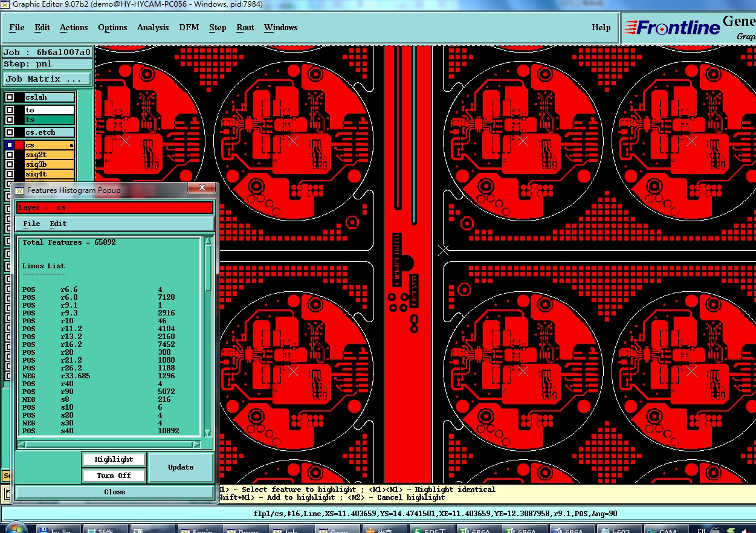
Task: Select the 'r11.2' lines row
Action: [x=100, y=329]
